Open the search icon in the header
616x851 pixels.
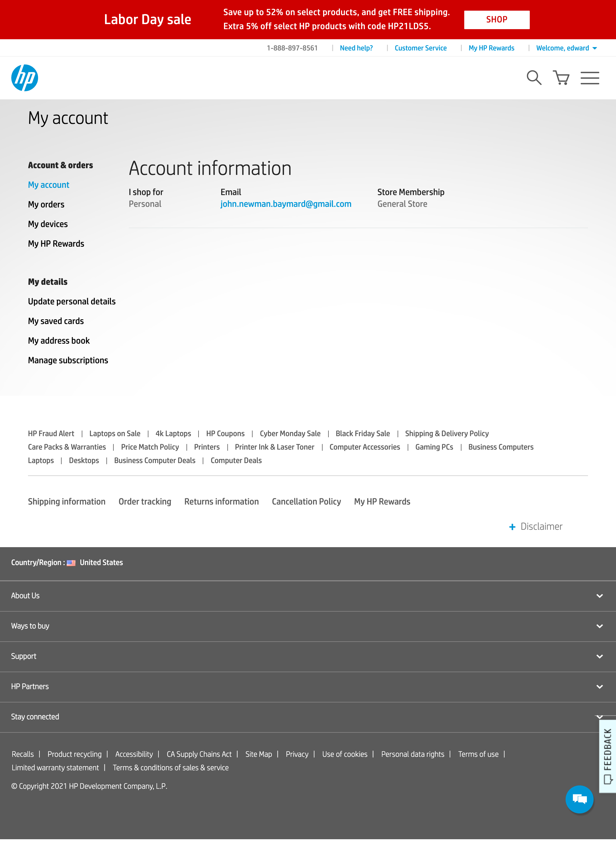click(x=534, y=78)
